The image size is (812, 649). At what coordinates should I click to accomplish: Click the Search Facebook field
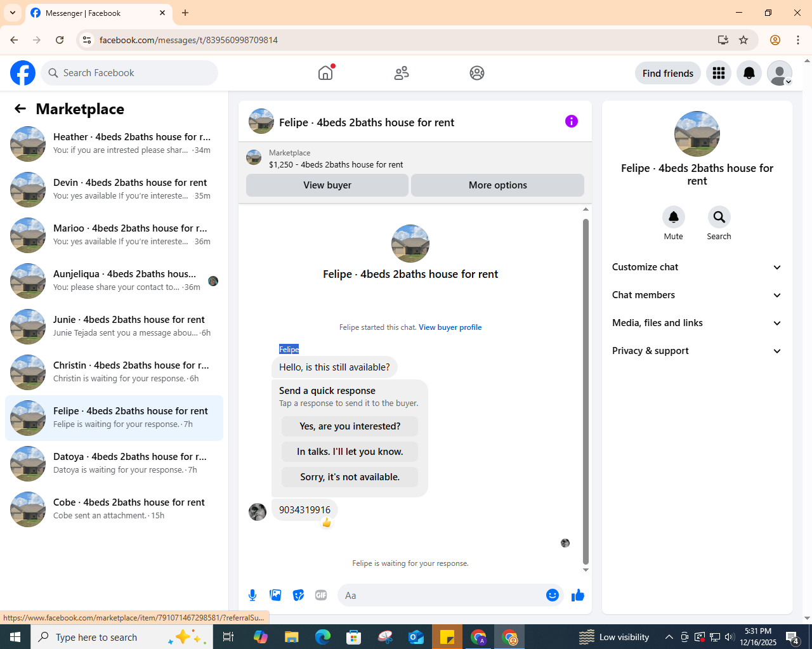pyautogui.click(x=129, y=73)
